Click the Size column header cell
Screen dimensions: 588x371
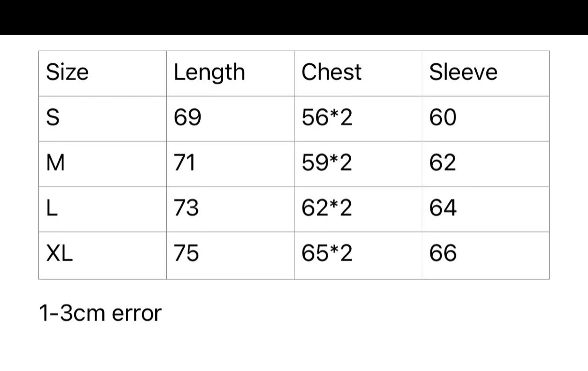click(67, 73)
